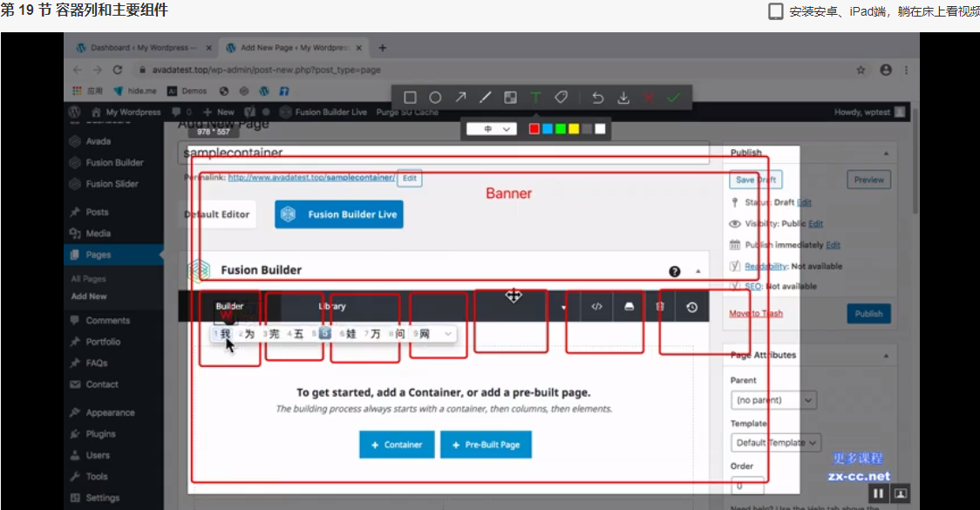Choose the arrow annotation tool

(460, 98)
